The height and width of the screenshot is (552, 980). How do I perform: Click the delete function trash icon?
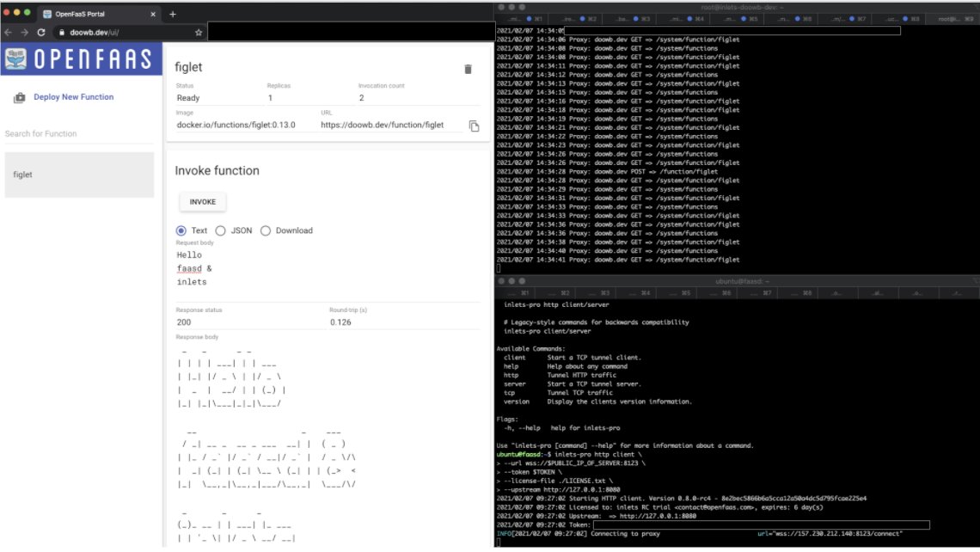[468, 70]
